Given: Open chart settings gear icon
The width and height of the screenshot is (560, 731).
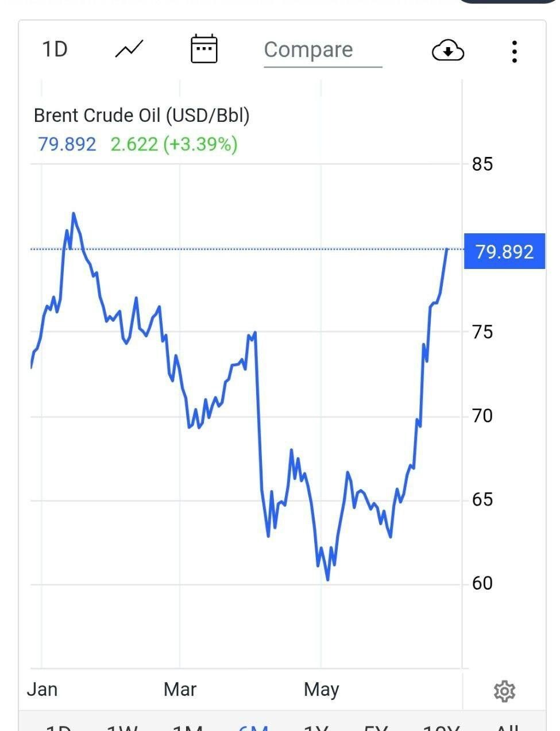Looking at the screenshot, I should tap(504, 691).
